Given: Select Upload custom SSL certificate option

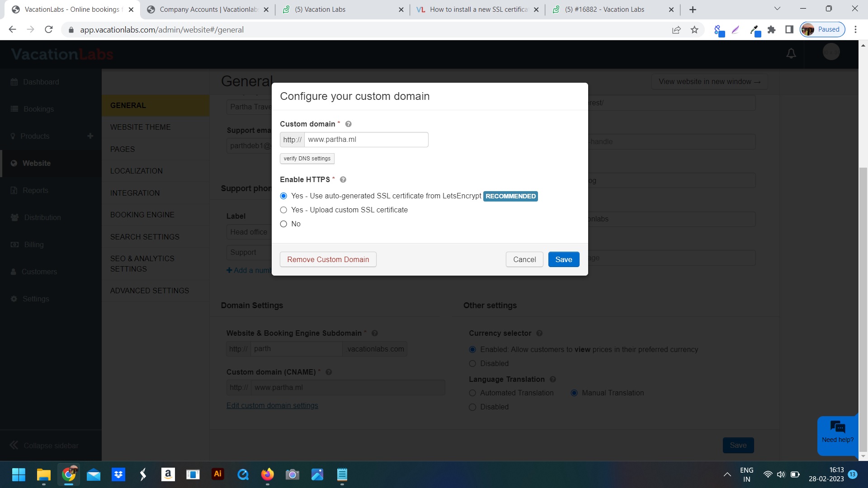Looking at the screenshot, I should (x=283, y=210).
